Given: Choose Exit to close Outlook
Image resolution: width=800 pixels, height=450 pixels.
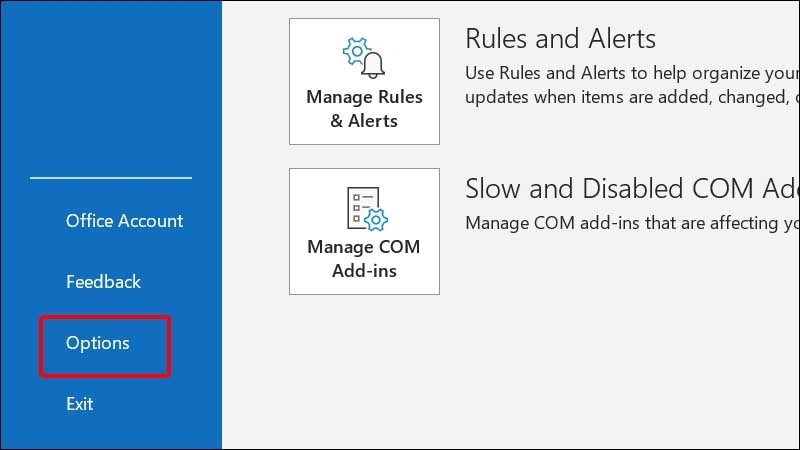Looking at the screenshot, I should click(80, 404).
